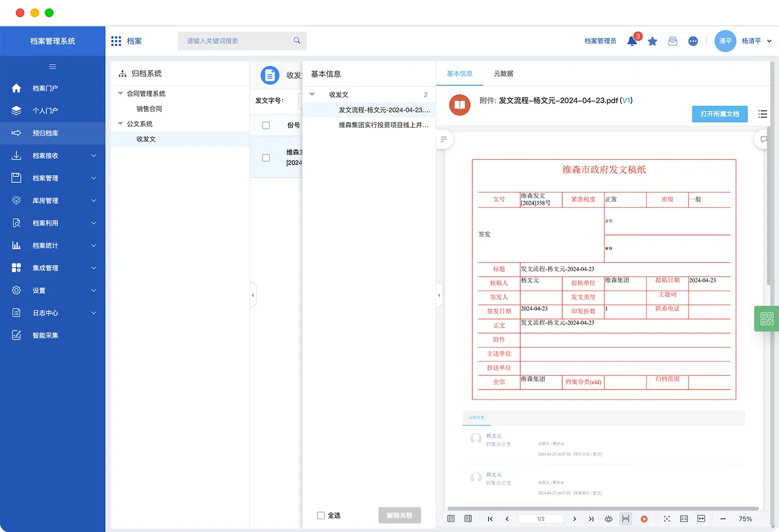Check the 全选 checkbox
Screen dimensions: 779x532
(321, 516)
